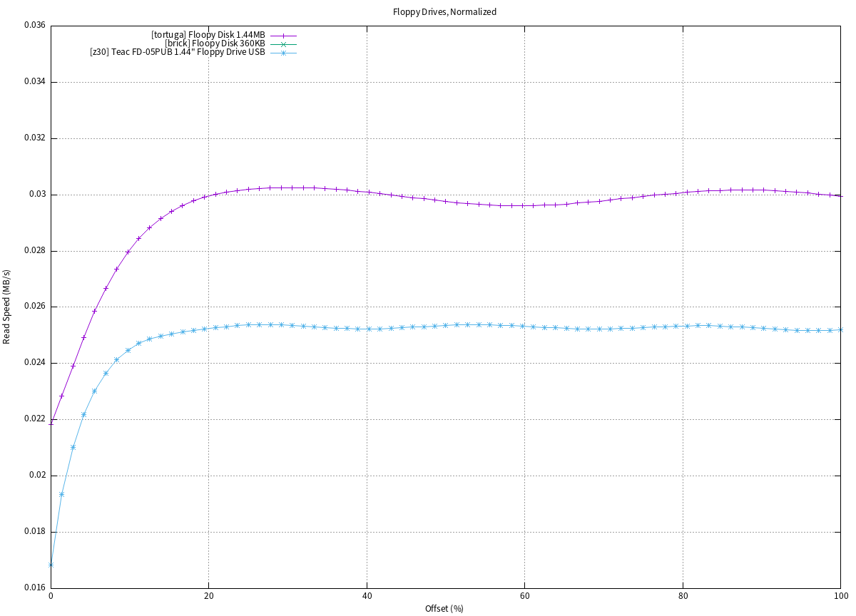Click the purple plus marker in the legend

pos(282,35)
